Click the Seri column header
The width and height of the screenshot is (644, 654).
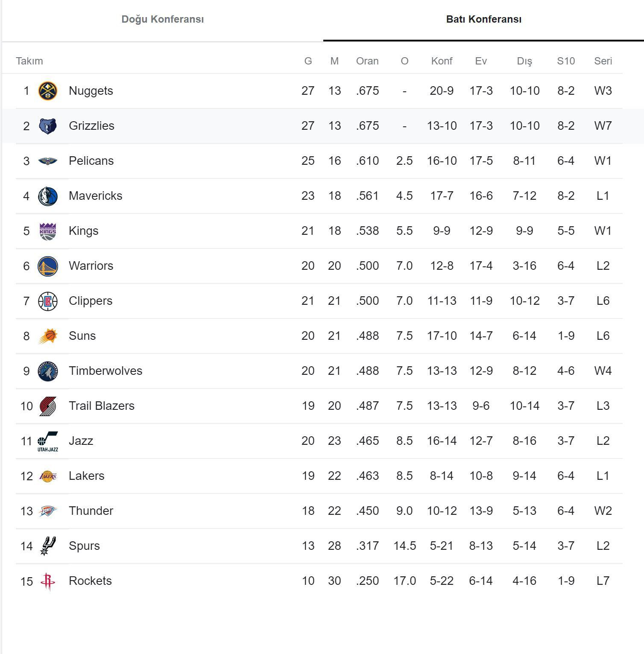(603, 61)
